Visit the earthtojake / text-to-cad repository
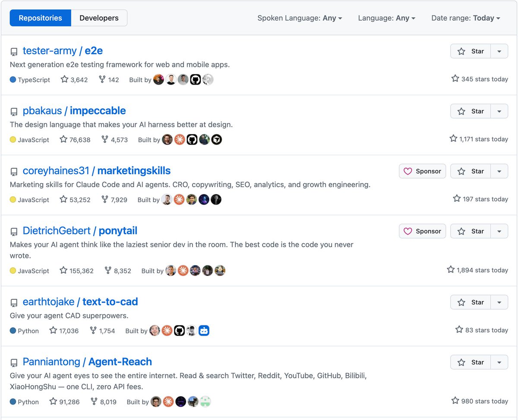Image resolution: width=518 pixels, height=420 pixels. coord(80,302)
